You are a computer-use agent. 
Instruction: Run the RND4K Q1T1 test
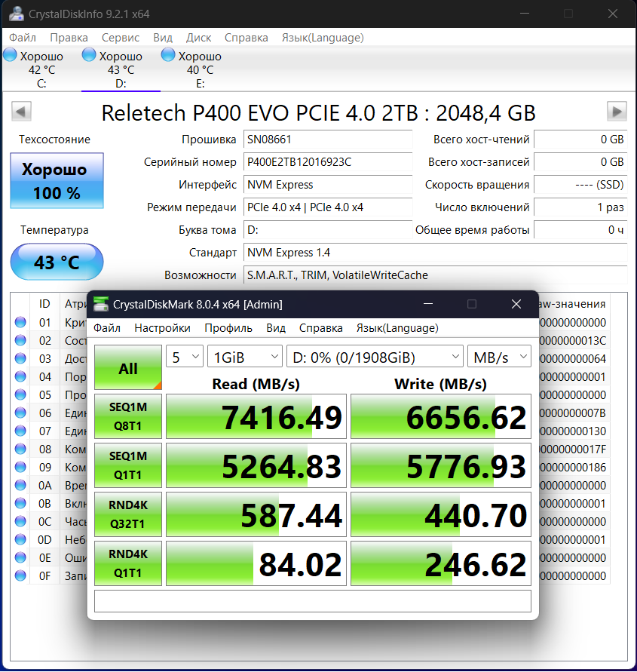tap(128, 563)
